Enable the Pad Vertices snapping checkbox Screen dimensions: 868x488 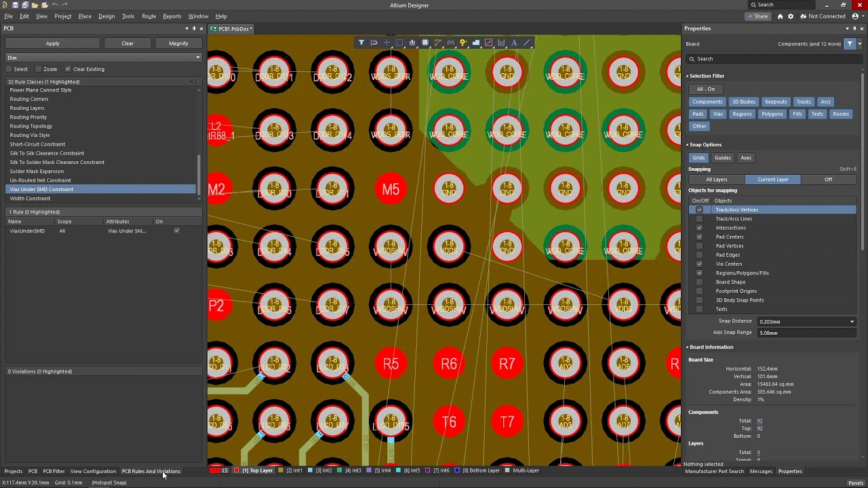point(699,246)
